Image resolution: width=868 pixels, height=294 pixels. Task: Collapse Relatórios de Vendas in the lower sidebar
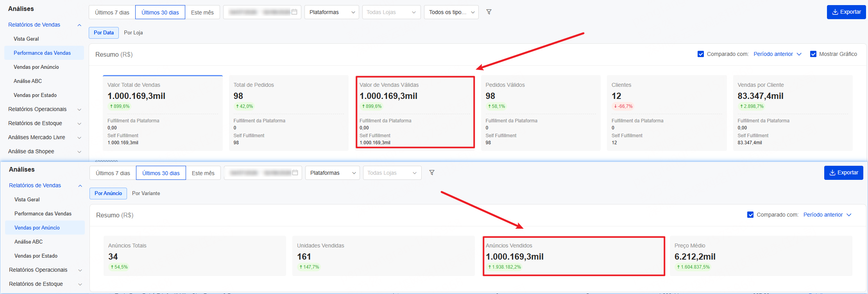click(x=45, y=185)
